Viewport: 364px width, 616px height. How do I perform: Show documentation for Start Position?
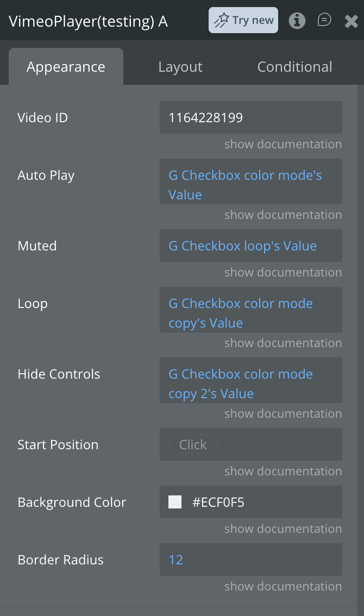(283, 471)
